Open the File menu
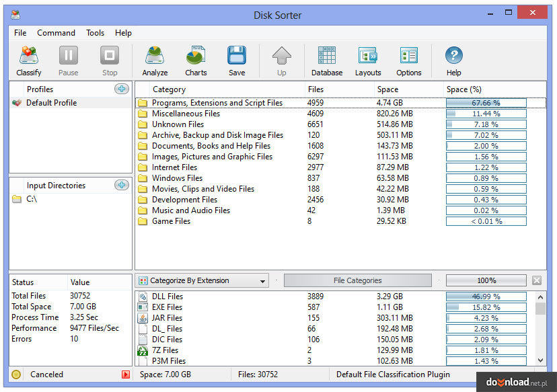 [x=20, y=33]
